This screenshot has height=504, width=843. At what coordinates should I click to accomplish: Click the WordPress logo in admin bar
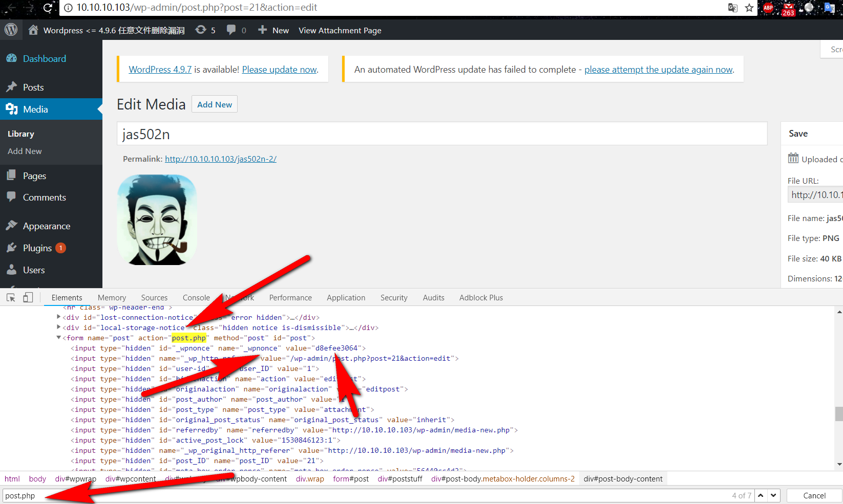[x=11, y=30]
